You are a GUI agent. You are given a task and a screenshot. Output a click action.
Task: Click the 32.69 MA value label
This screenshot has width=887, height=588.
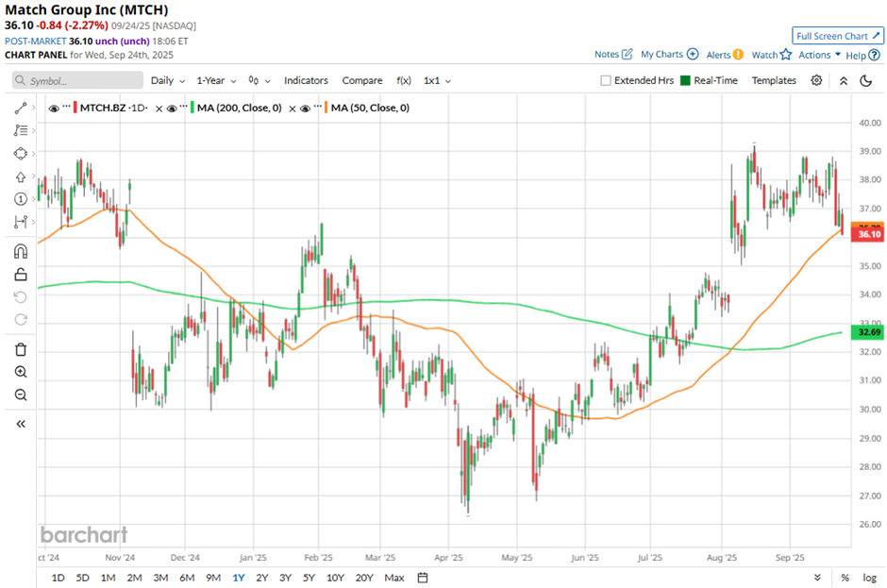click(867, 332)
